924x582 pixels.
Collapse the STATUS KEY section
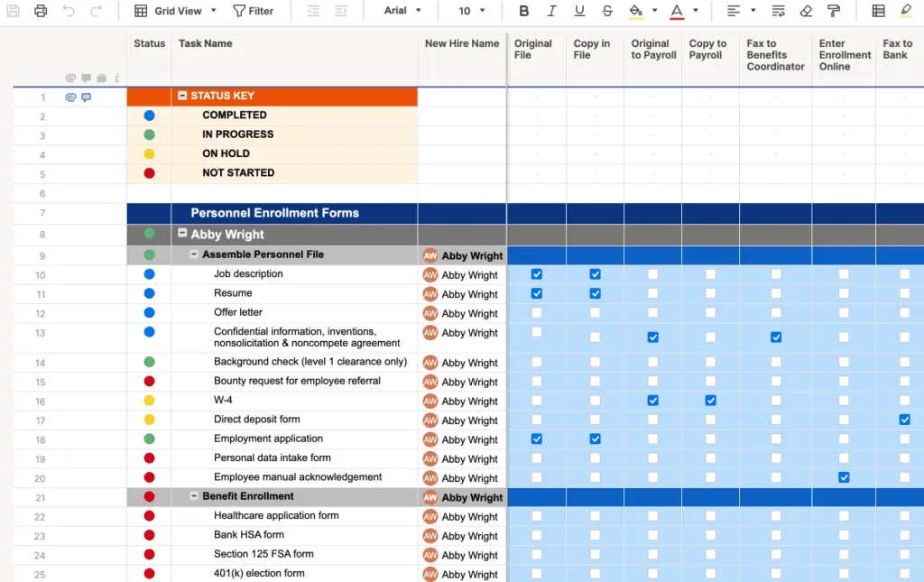[182, 96]
